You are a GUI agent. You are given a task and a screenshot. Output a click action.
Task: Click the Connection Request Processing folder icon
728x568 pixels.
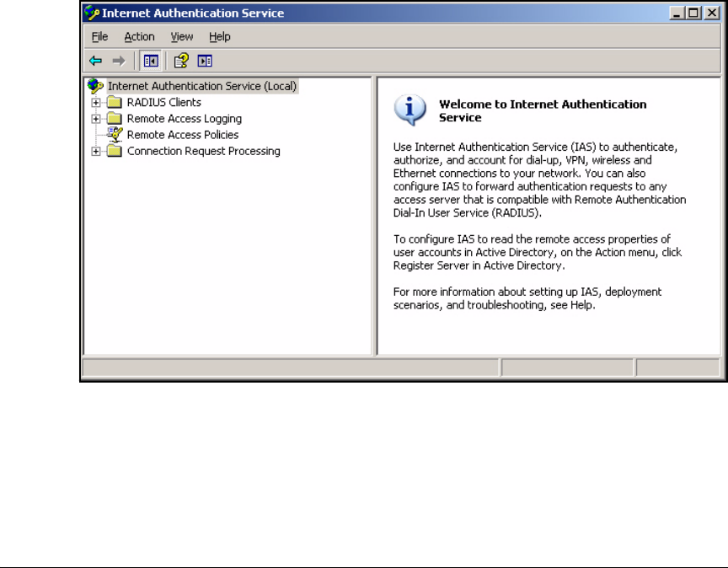click(x=115, y=151)
